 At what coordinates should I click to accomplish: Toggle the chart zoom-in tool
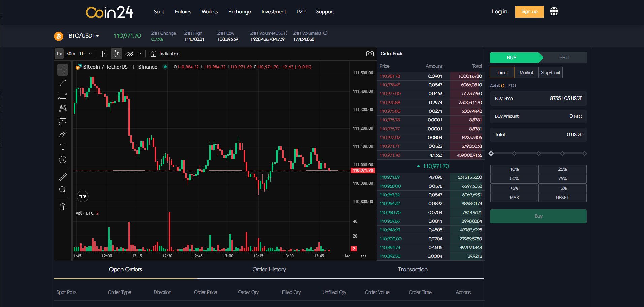(x=63, y=189)
